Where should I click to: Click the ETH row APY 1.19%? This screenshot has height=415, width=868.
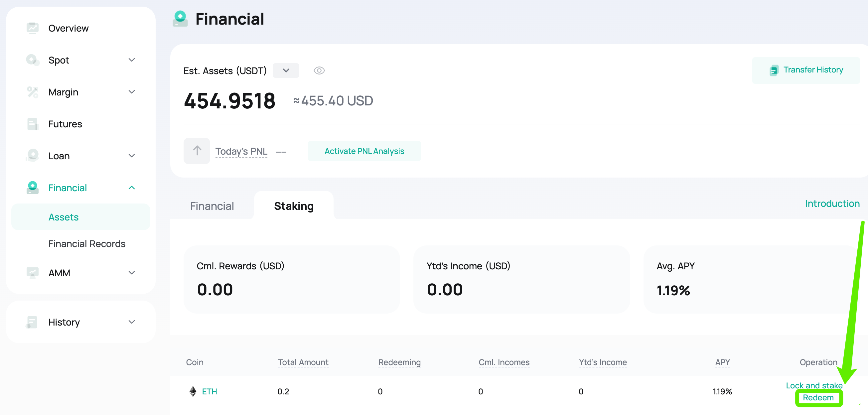[x=722, y=391]
